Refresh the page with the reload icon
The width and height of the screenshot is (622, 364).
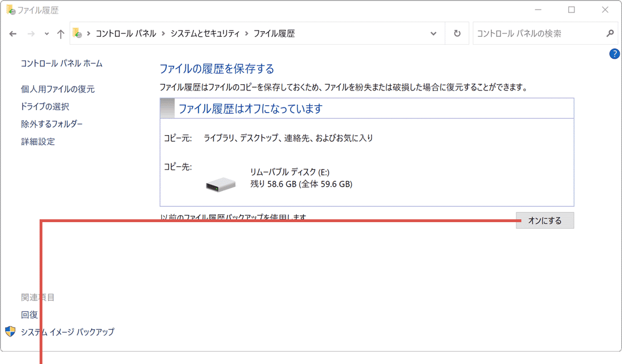[457, 33]
